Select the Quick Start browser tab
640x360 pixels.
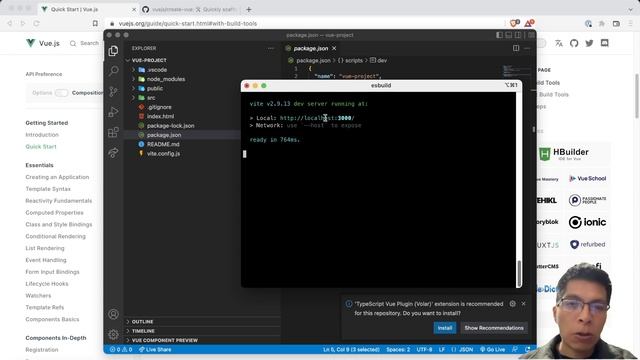pos(89,9)
